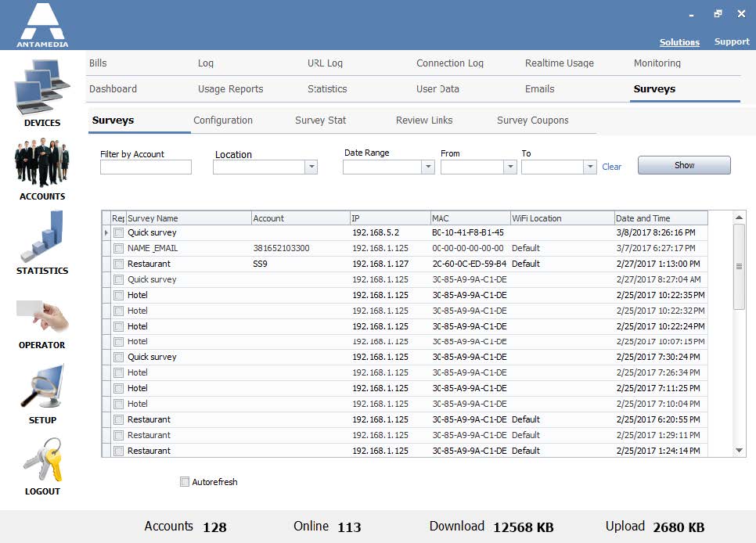Open the User Data tab
Viewport: 756px width, 543px height.
point(437,88)
